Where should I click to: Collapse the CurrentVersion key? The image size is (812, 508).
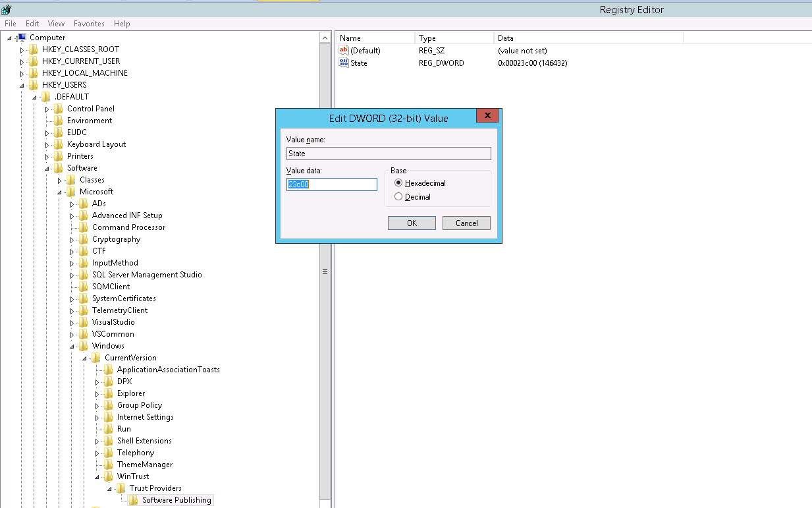pos(84,358)
